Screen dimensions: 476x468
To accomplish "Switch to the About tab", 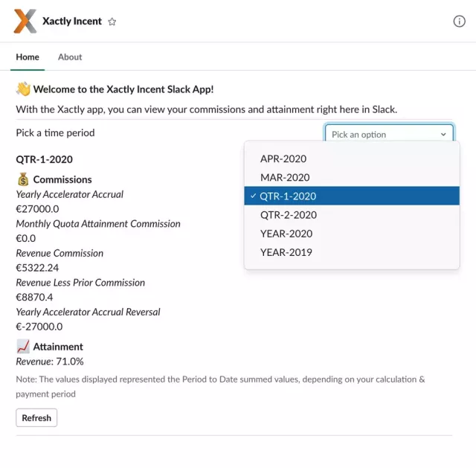I will click(x=70, y=57).
